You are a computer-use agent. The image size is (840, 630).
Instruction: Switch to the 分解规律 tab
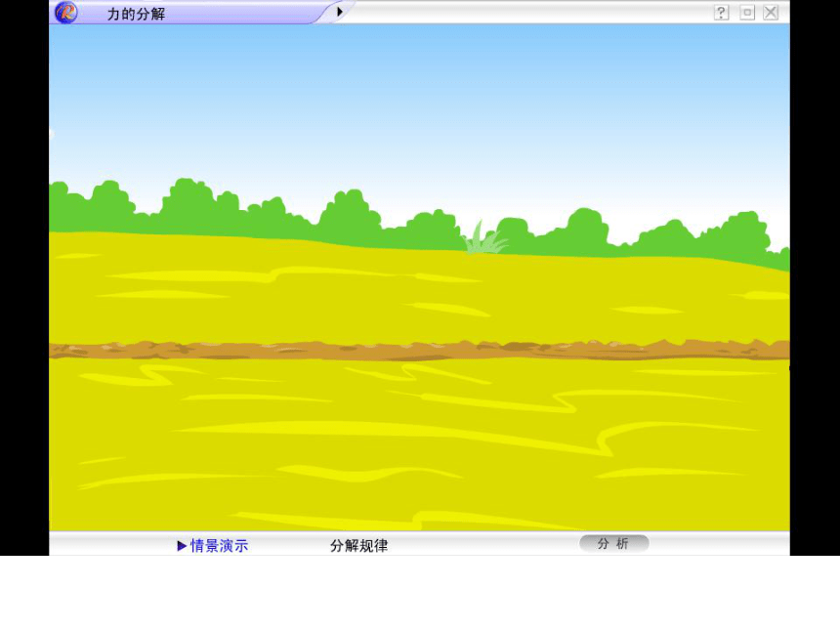point(358,545)
